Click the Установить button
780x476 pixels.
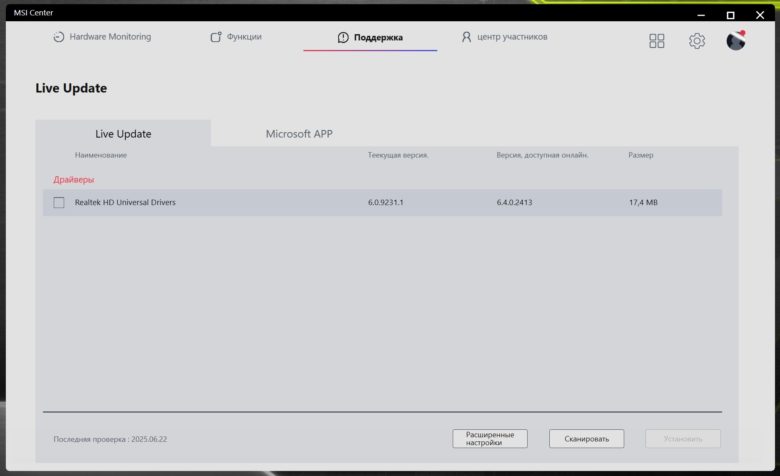pyautogui.click(x=683, y=439)
